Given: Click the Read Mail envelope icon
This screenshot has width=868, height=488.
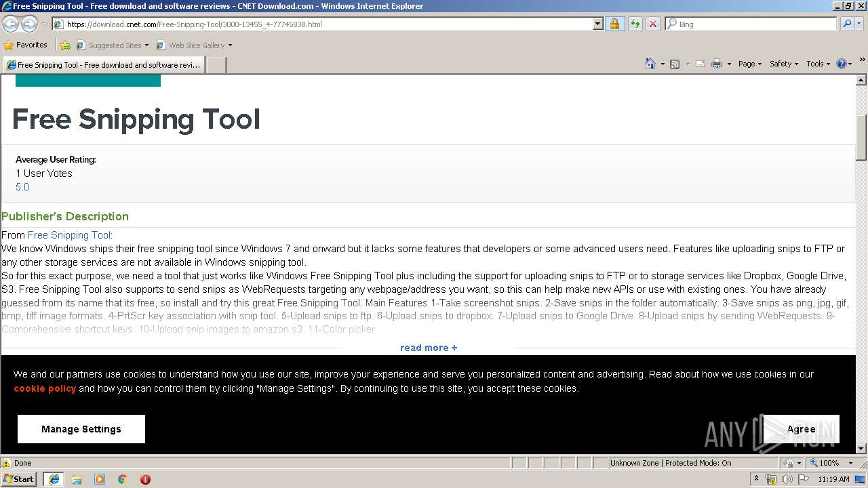Looking at the screenshot, I should coord(701,64).
